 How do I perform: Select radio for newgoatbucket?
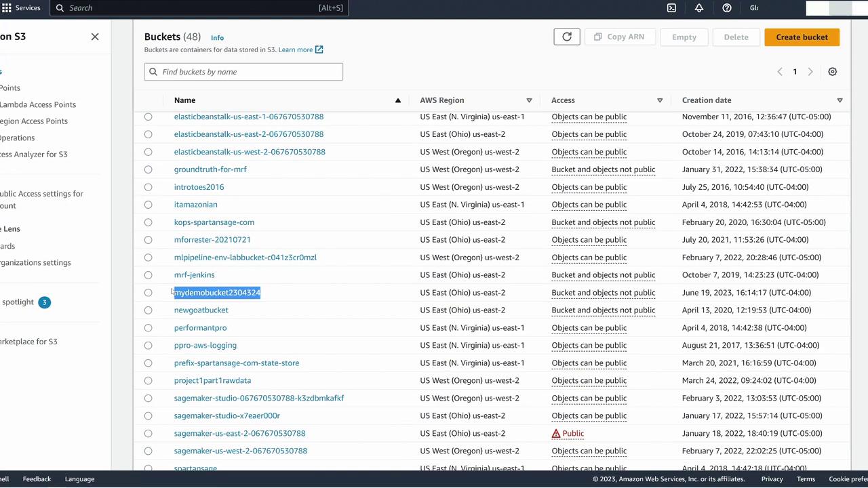148,310
